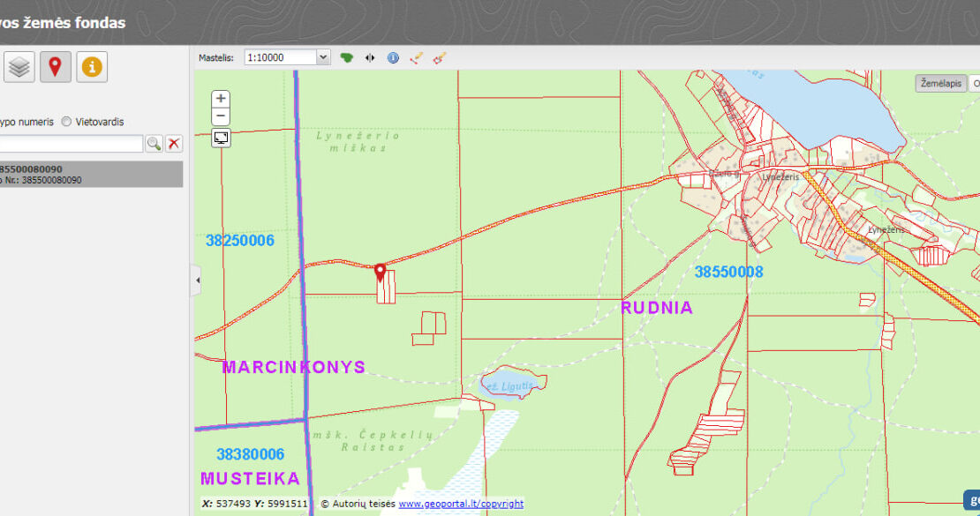980x516 pixels.
Task: Zoom to full Lithuania extent
Action: pyautogui.click(x=347, y=57)
